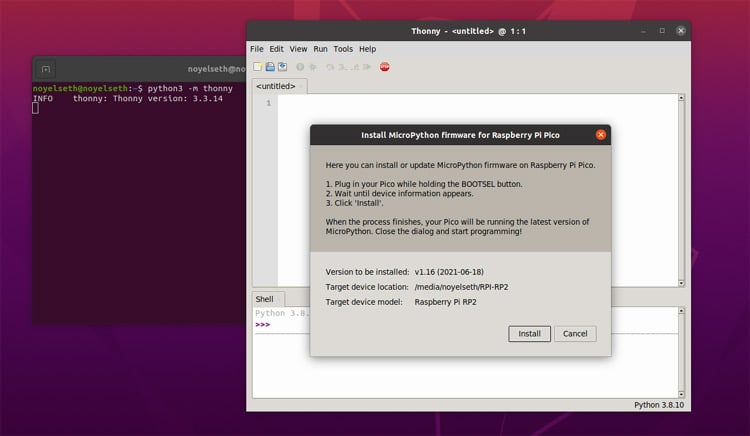Open the File menu

pos(257,49)
